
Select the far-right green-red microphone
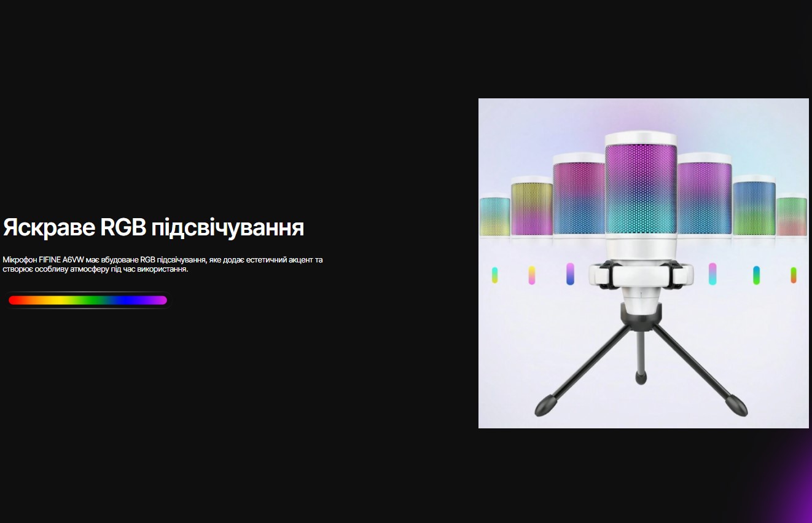coord(792,216)
